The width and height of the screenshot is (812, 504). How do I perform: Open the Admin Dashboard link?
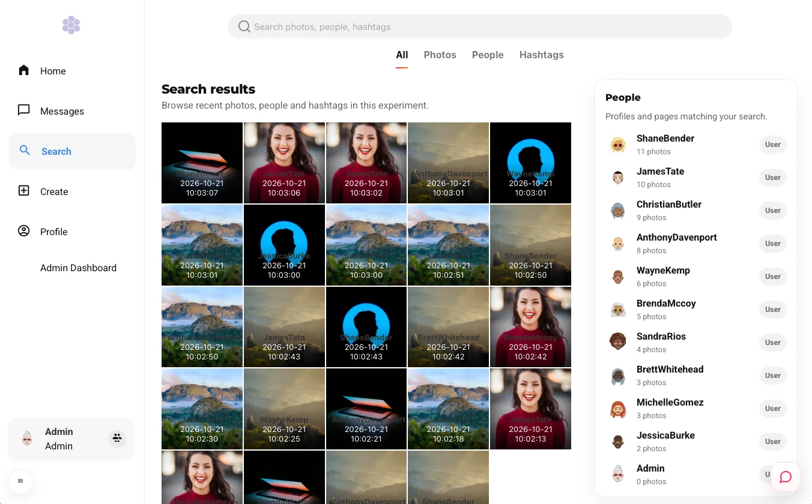[x=78, y=268]
